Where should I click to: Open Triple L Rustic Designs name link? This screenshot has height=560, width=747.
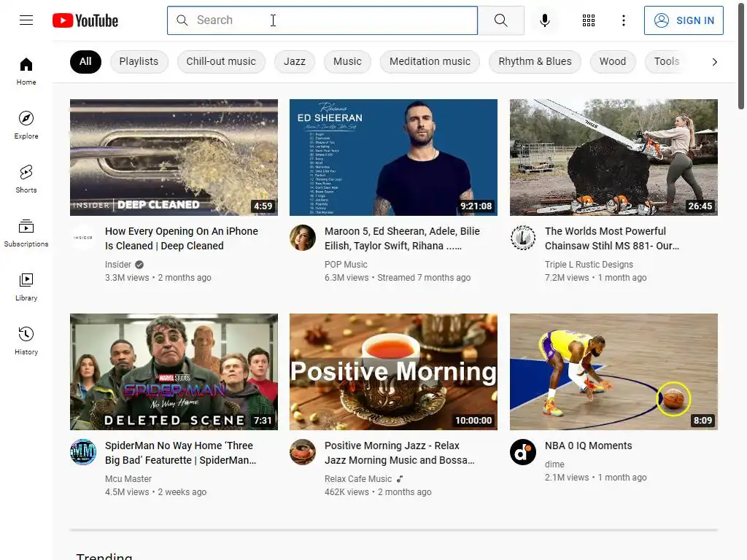coord(589,265)
